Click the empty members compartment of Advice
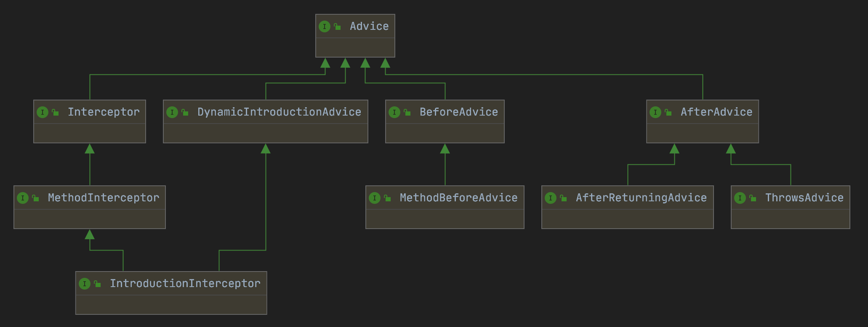The height and width of the screenshot is (327, 868). (x=355, y=47)
